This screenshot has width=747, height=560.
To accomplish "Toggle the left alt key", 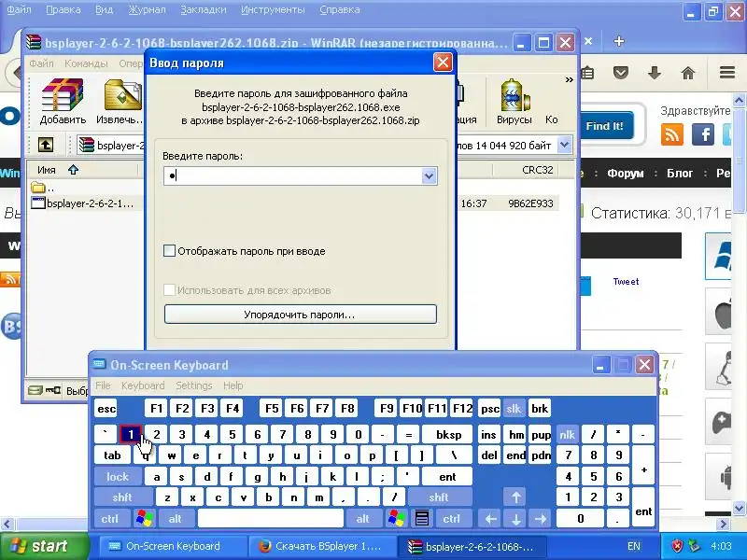I will pyautogui.click(x=176, y=519).
